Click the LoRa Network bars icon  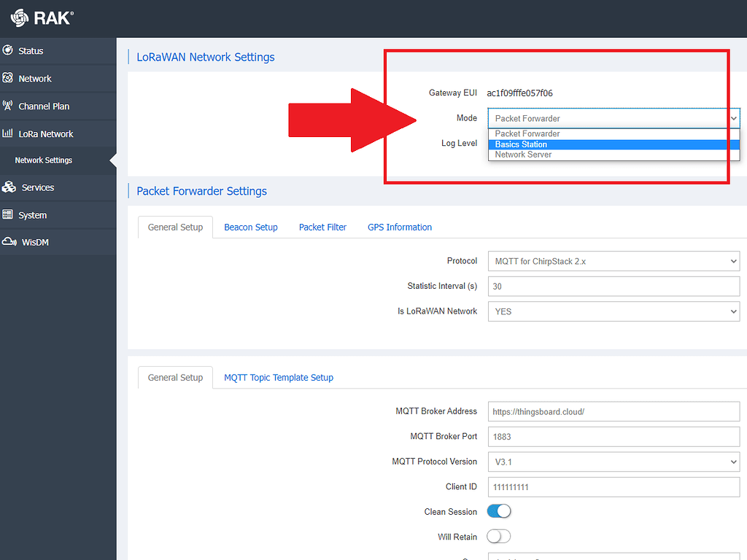click(8, 133)
